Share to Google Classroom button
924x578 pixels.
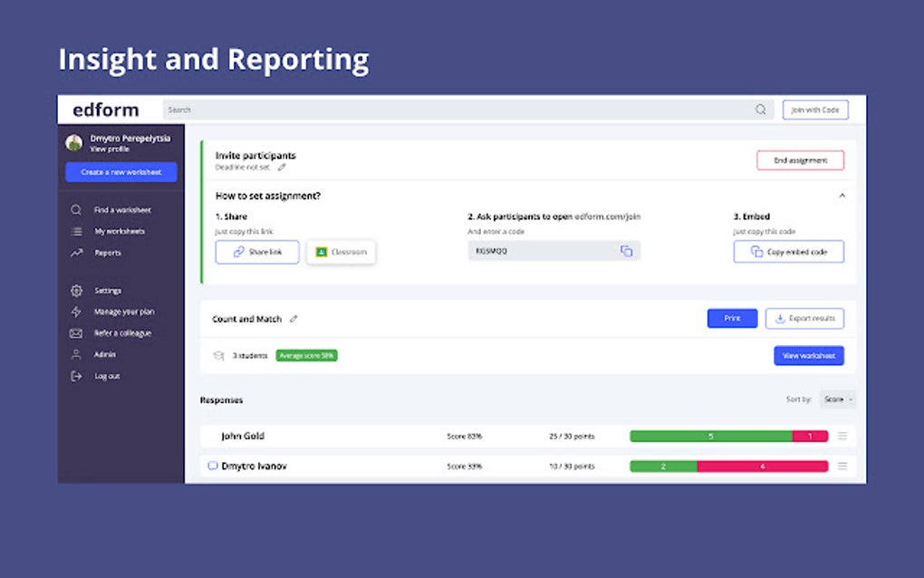(x=342, y=252)
